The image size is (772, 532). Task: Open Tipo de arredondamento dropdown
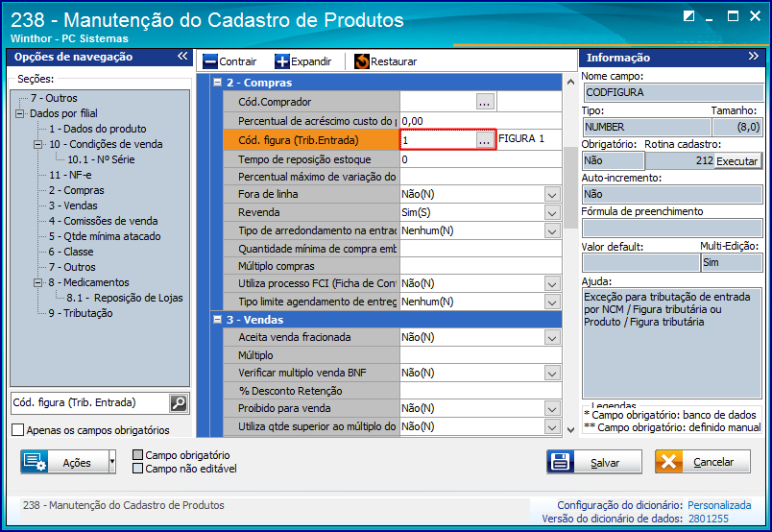[552, 231]
